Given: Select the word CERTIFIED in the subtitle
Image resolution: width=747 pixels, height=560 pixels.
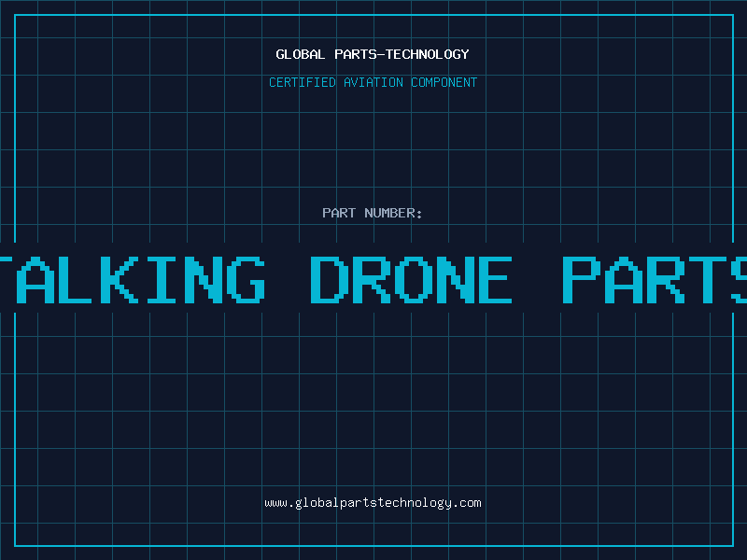Looking at the screenshot, I should [x=303, y=82].
